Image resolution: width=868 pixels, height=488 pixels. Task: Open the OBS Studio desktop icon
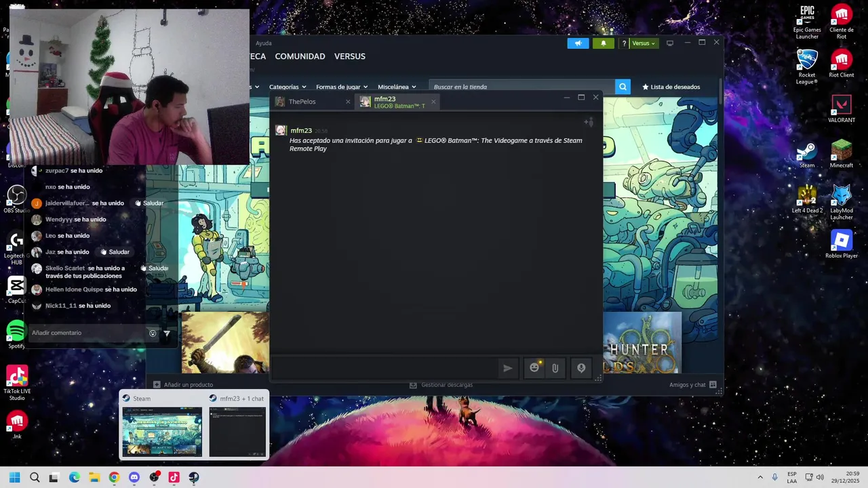16,199
